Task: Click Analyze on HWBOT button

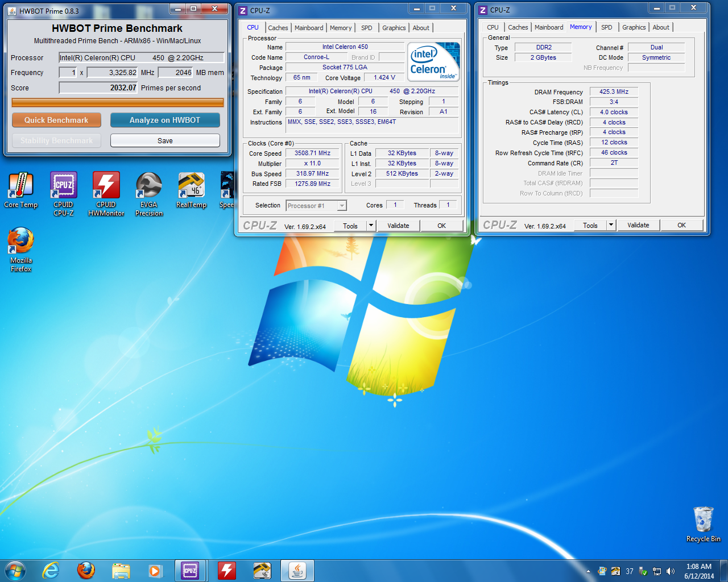Action: 165,120
